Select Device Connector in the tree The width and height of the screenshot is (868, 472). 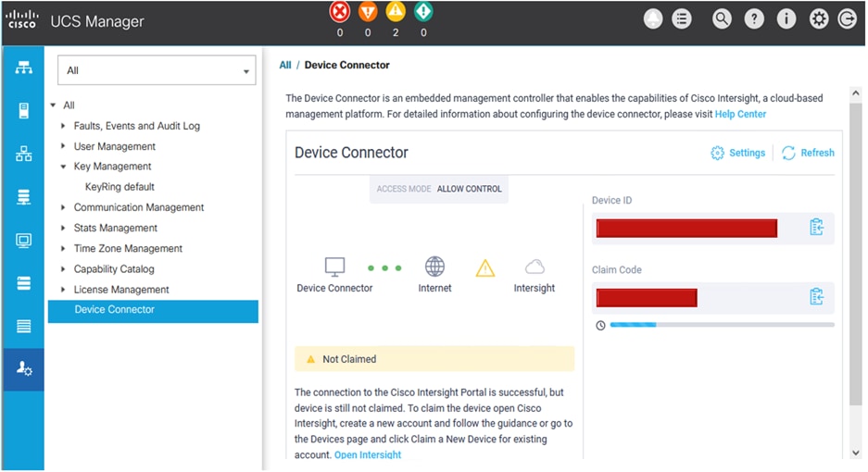114,310
